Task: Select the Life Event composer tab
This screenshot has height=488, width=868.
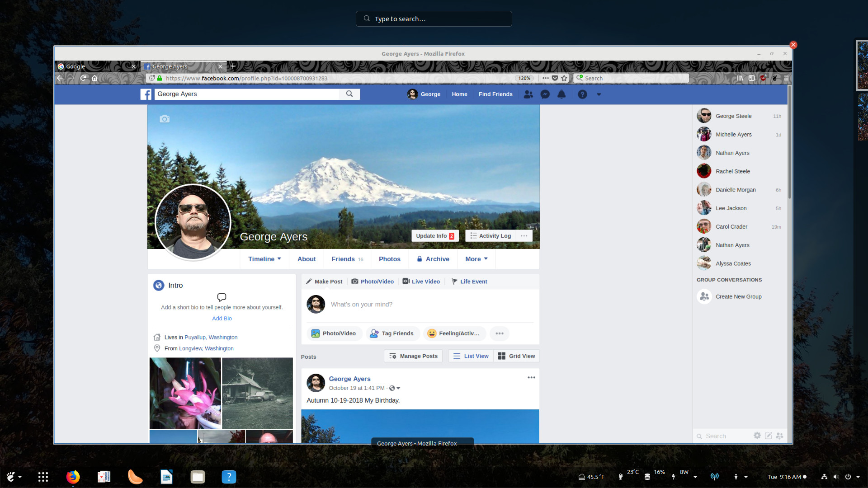Action: coord(469,282)
